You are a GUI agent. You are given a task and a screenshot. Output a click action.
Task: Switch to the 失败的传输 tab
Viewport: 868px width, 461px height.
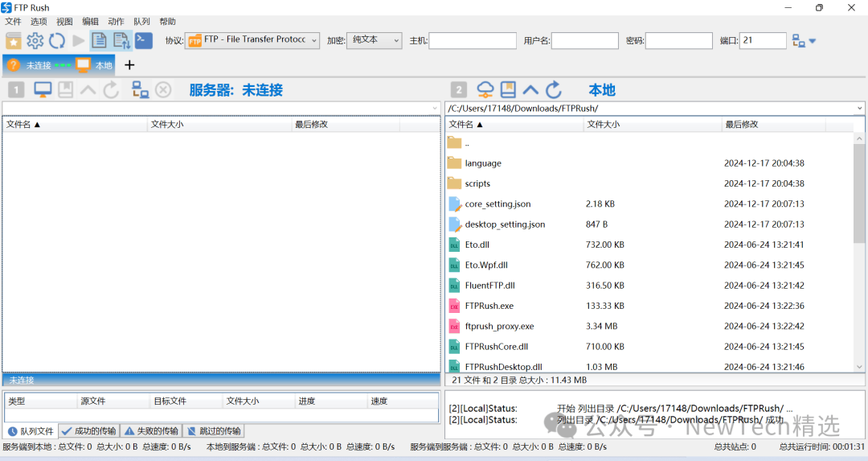150,431
